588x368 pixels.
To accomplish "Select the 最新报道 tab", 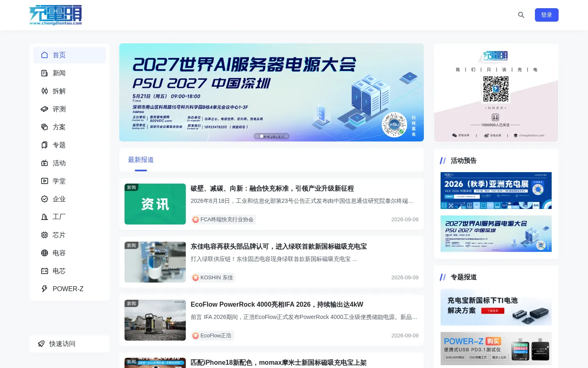I will click(x=141, y=160).
